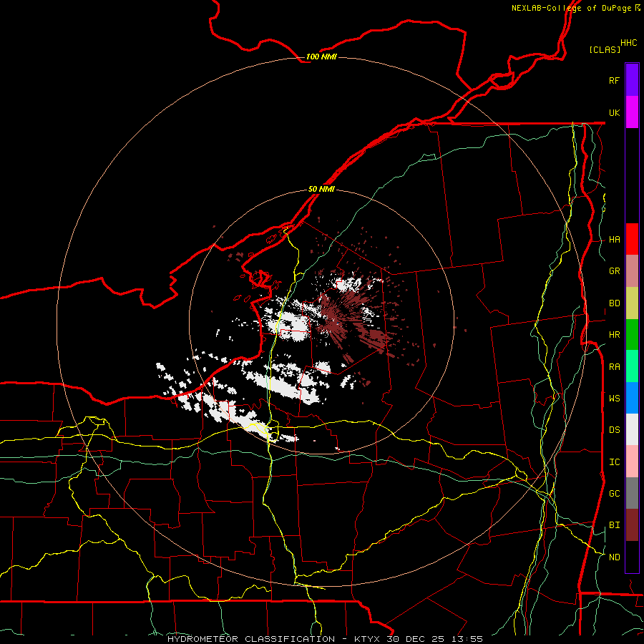This screenshot has height=644, width=644.
Task: Click the BI brown legend swatch
Action: click(x=632, y=525)
